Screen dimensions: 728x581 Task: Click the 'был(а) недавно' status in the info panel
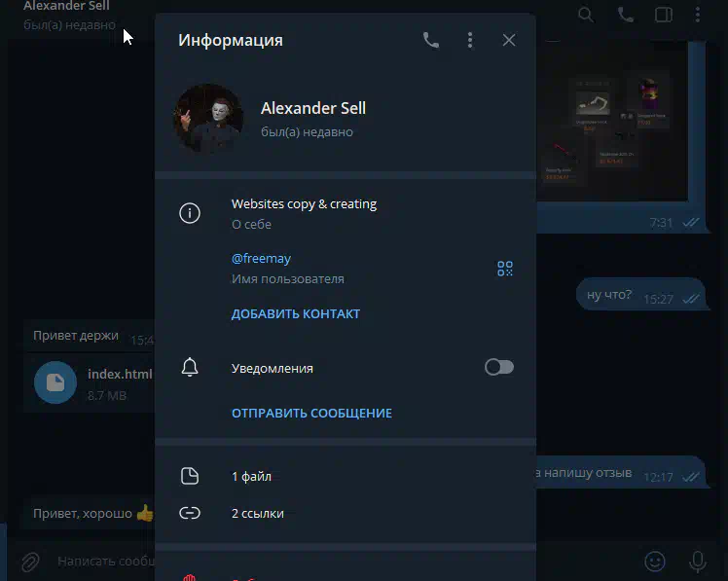click(307, 132)
